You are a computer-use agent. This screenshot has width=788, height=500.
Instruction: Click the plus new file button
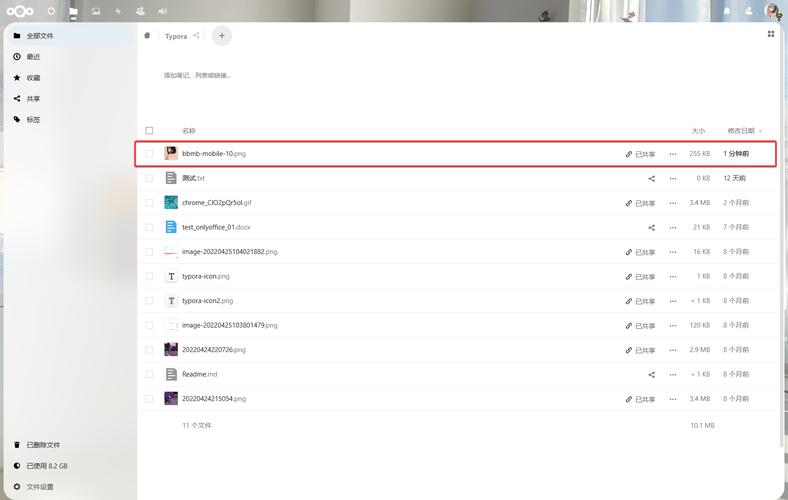[222, 36]
